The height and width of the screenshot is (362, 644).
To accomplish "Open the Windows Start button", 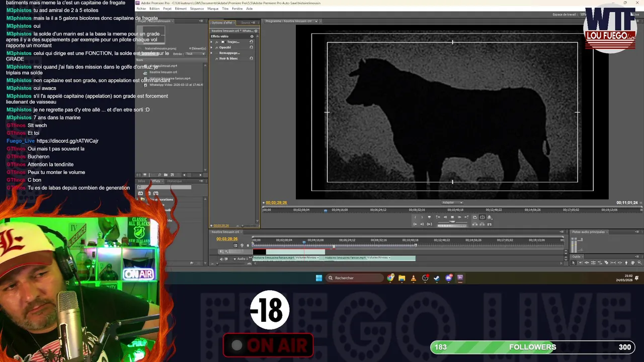I will [x=318, y=278].
